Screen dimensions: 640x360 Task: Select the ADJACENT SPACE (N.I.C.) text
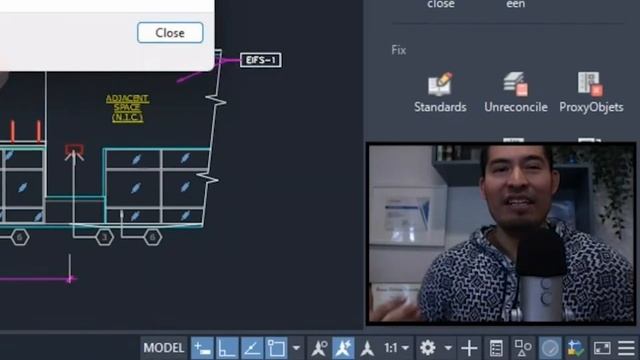click(x=127, y=108)
